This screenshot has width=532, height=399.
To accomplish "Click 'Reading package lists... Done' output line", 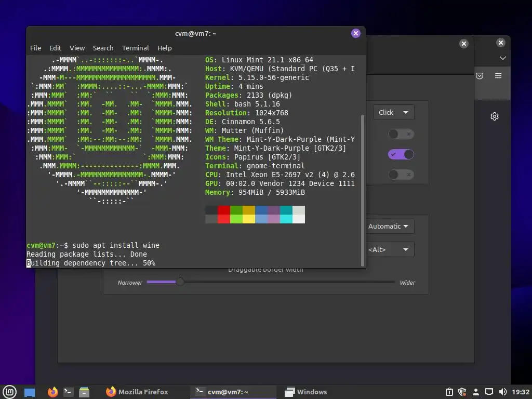I will click(x=87, y=254).
